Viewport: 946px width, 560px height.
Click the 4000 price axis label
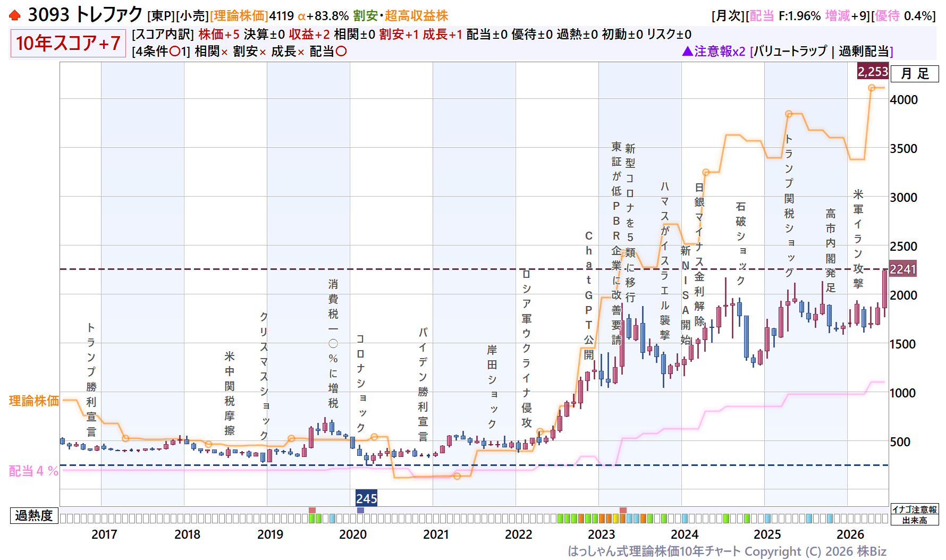[903, 100]
